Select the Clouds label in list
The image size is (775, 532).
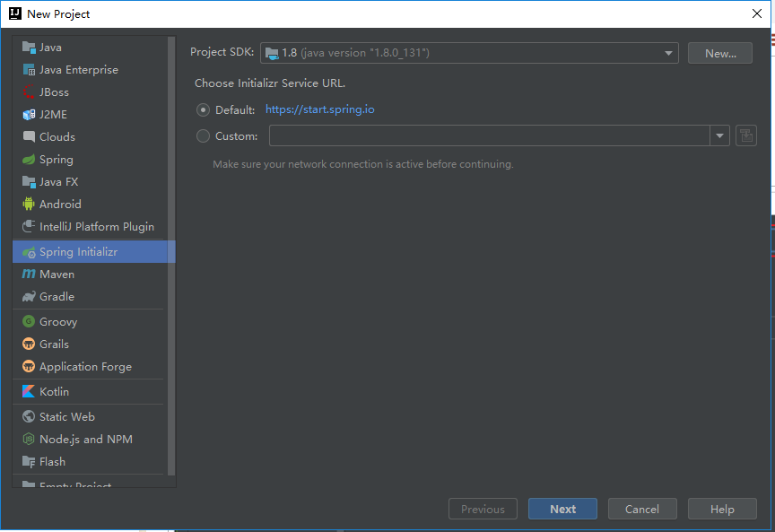[x=57, y=137]
